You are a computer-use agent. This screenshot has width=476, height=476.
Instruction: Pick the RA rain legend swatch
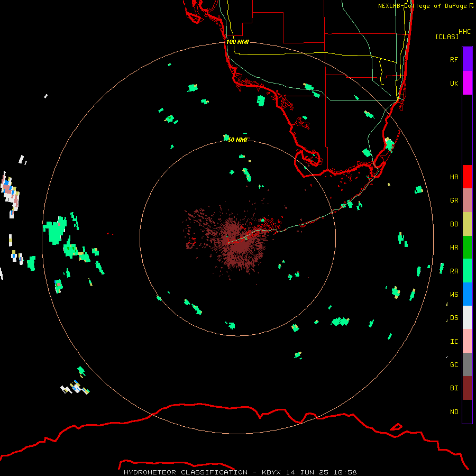[x=467, y=271]
